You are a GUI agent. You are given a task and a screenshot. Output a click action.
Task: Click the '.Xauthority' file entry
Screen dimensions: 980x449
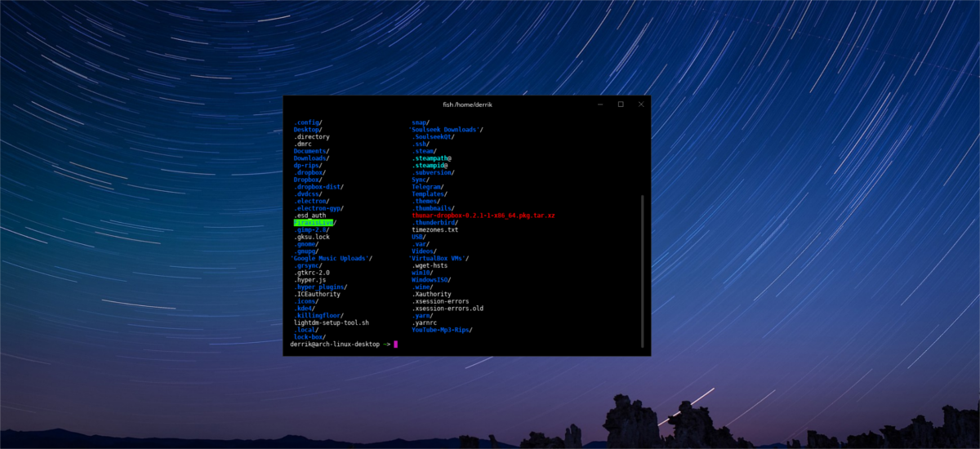click(x=432, y=294)
